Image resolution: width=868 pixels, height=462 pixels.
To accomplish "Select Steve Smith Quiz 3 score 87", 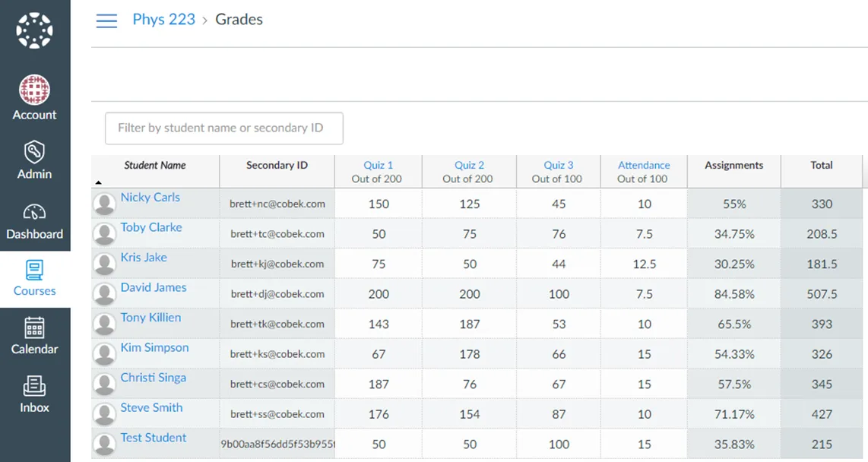I will coord(559,413).
